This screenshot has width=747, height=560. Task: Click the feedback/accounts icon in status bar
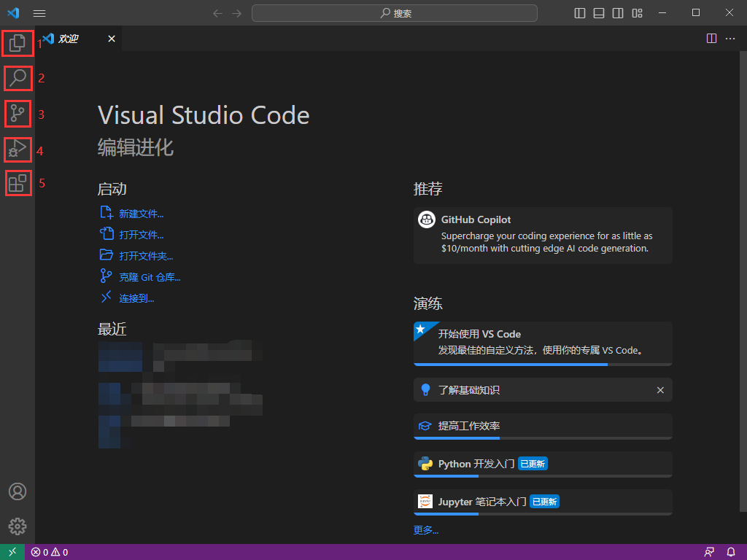pos(709,552)
